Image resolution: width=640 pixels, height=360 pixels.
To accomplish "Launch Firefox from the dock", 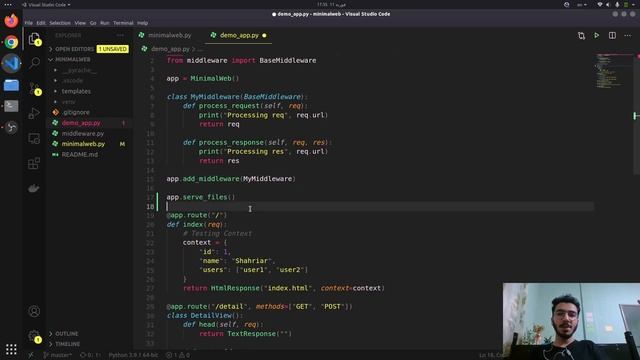I will click(11, 21).
